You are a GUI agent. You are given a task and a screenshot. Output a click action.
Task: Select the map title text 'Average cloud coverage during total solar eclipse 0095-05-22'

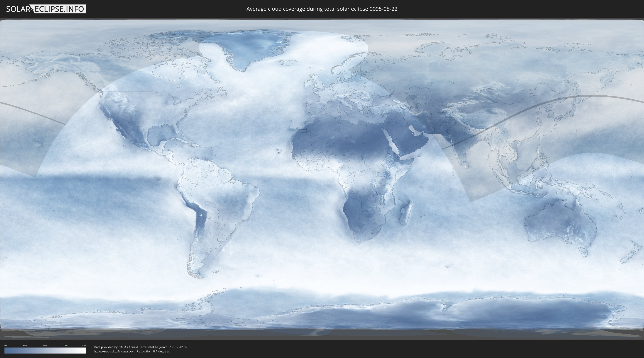pyautogui.click(x=322, y=9)
